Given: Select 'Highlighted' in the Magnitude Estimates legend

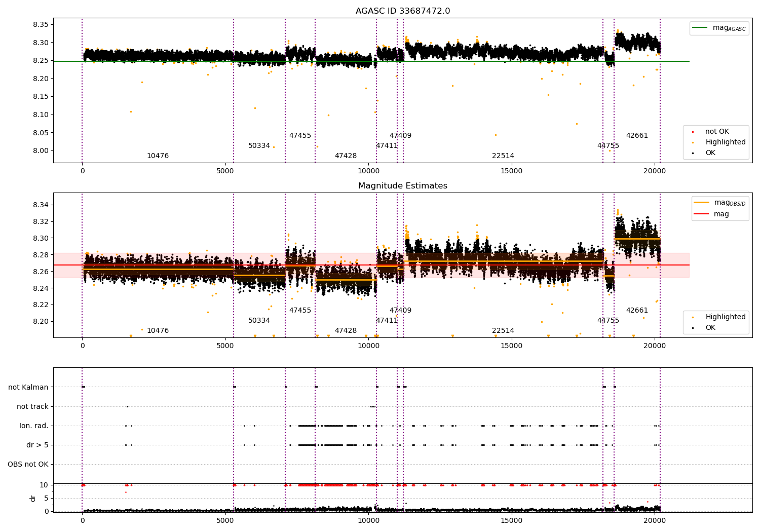Looking at the screenshot, I should 725,317.
